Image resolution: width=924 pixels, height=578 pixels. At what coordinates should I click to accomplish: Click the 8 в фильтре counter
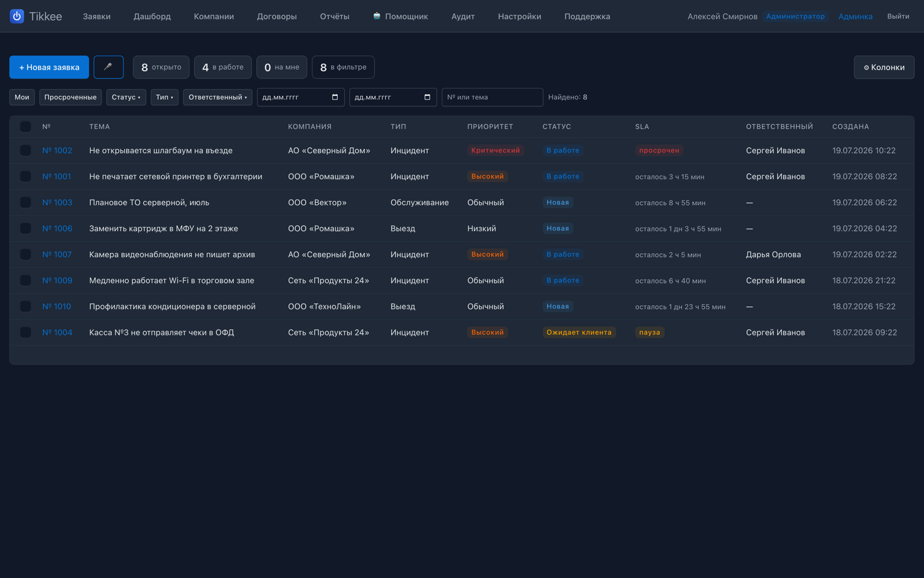(343, 67)
